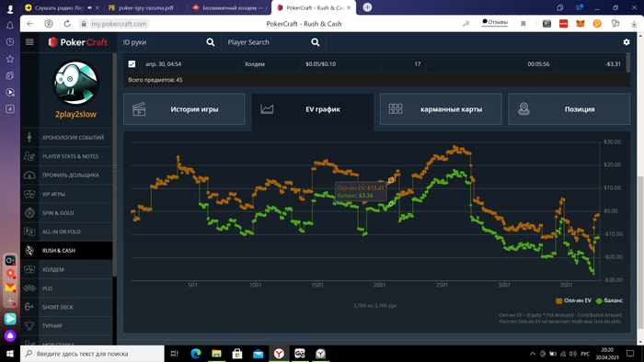Click the РУС language indicator
This screenshot has width=644, height=362.
click(585, 354)
